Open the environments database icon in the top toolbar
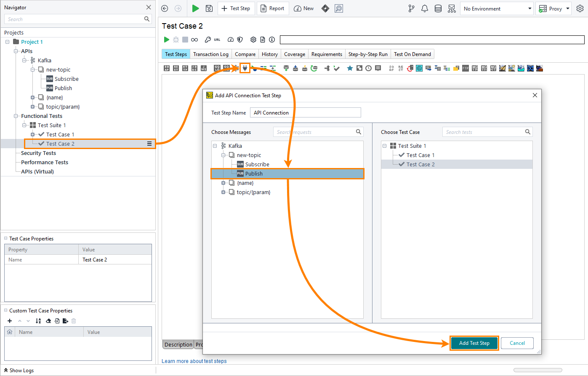Image resolution: width=588 pixels, height=376 pixels. [438, 8]
